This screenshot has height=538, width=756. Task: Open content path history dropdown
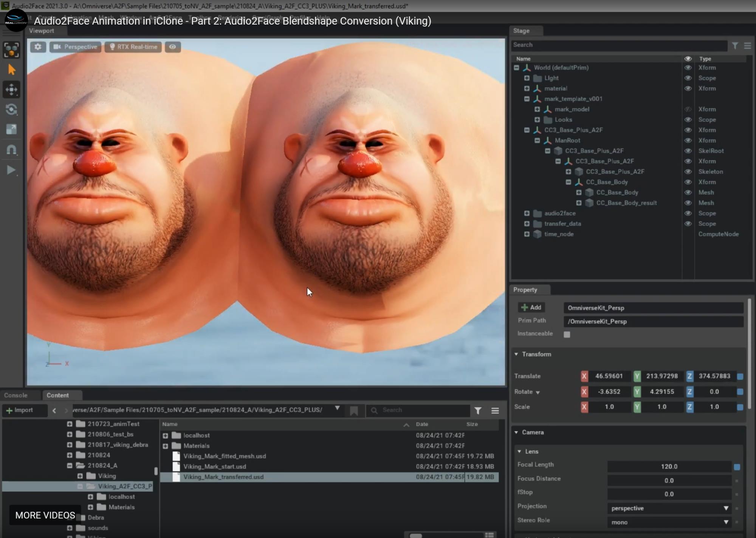click(x=337, y=408)
